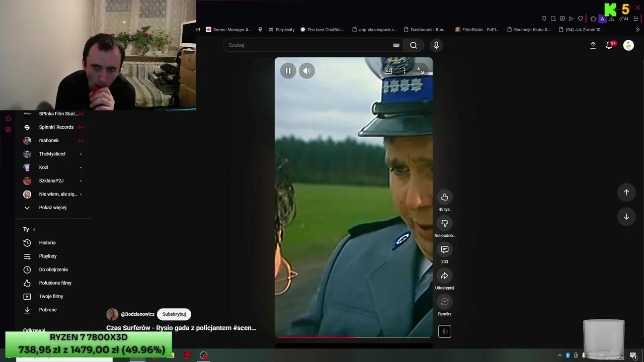Open Server-Manager bookmark
The width and height of the screenshot is (644, 362).
[229, 30]
